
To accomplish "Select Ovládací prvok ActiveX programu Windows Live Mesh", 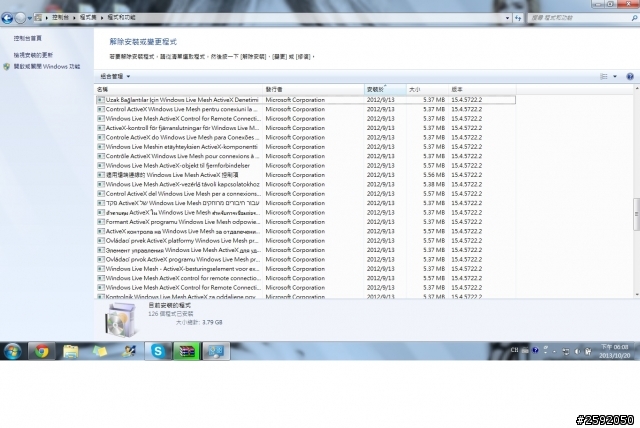I will click(305, 259).
